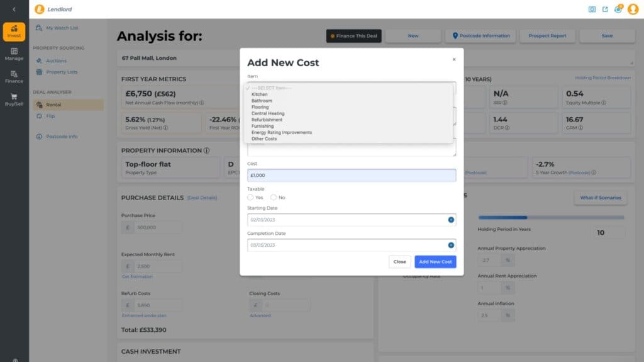Click the New button
This screenshot has width=644, height=362.
click(x=413, y=36)
